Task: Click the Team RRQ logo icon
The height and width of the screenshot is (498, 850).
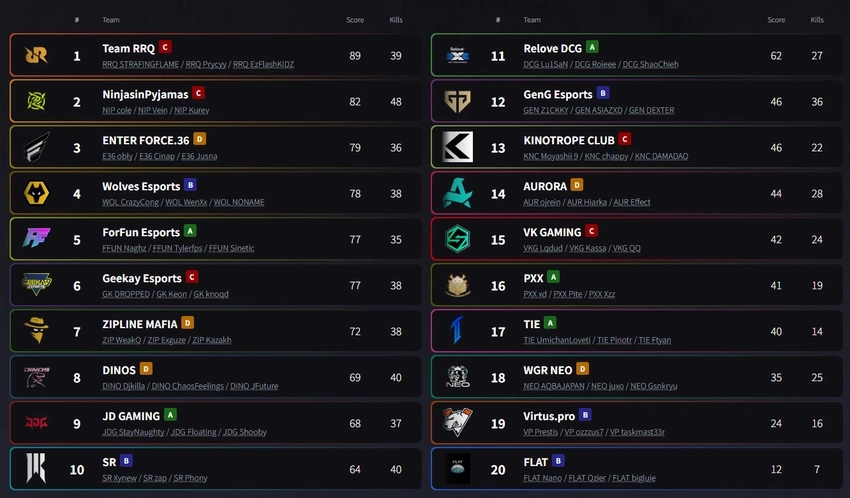Action: click(36, 55)
